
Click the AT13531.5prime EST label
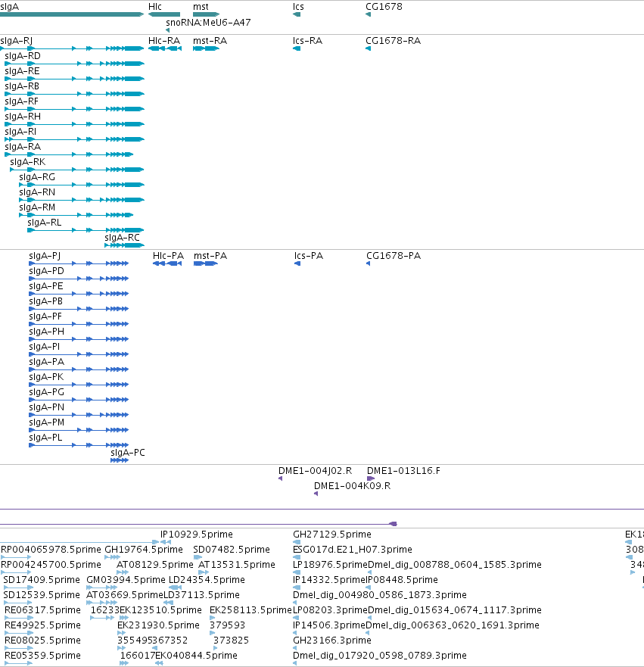click(x=237, y=565)
